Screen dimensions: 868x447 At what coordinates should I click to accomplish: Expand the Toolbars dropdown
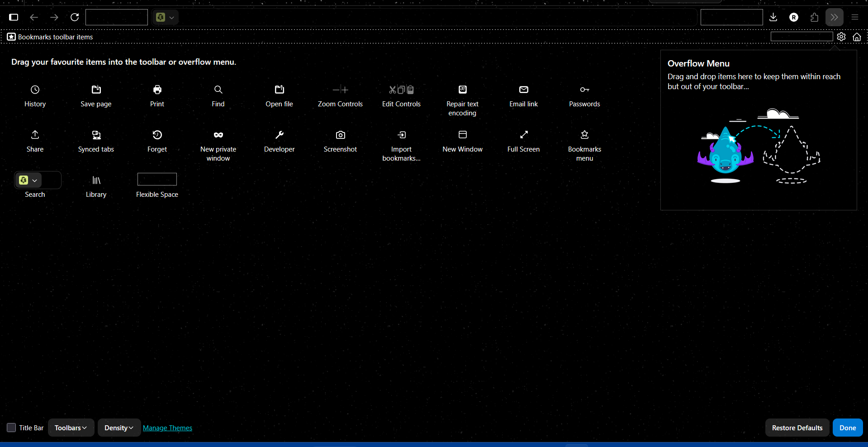click(x=71, y=428)
